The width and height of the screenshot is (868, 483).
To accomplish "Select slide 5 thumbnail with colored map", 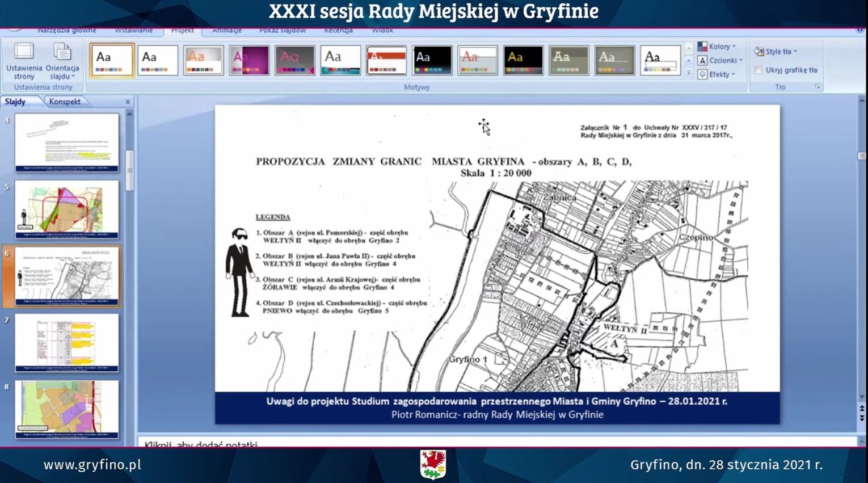I will (x=67, y=209).
